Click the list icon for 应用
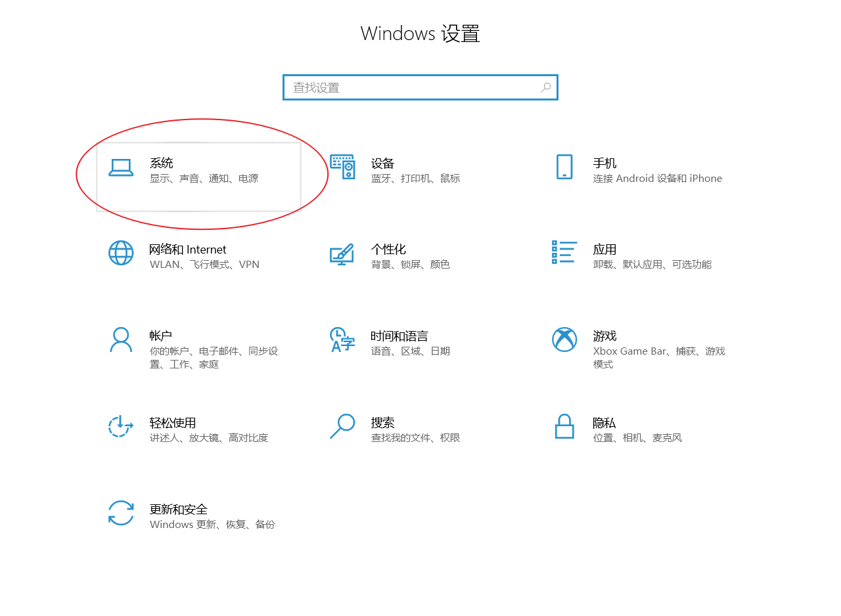This screenshot has width=841, height=616. (564, 252)
